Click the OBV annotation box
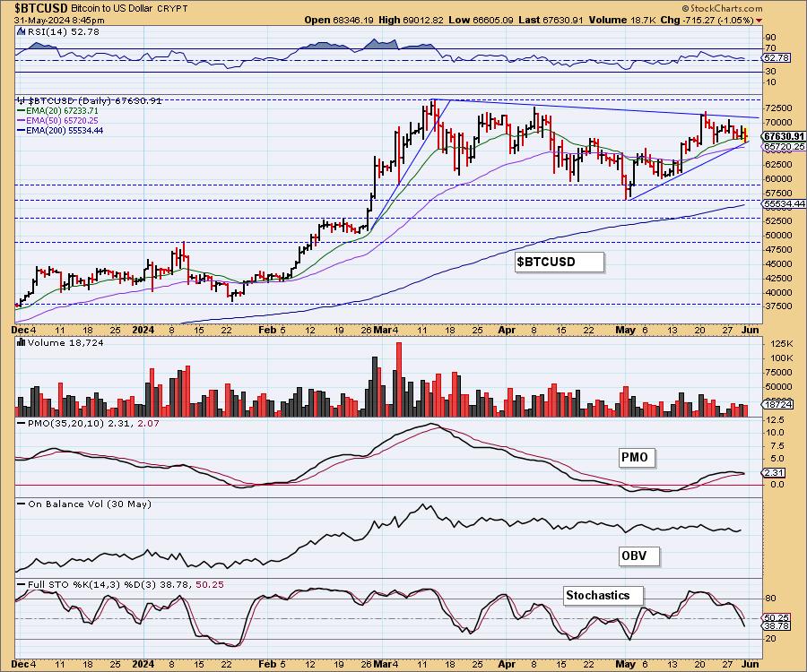Screen dimensions: 807x672 (639, 556)
